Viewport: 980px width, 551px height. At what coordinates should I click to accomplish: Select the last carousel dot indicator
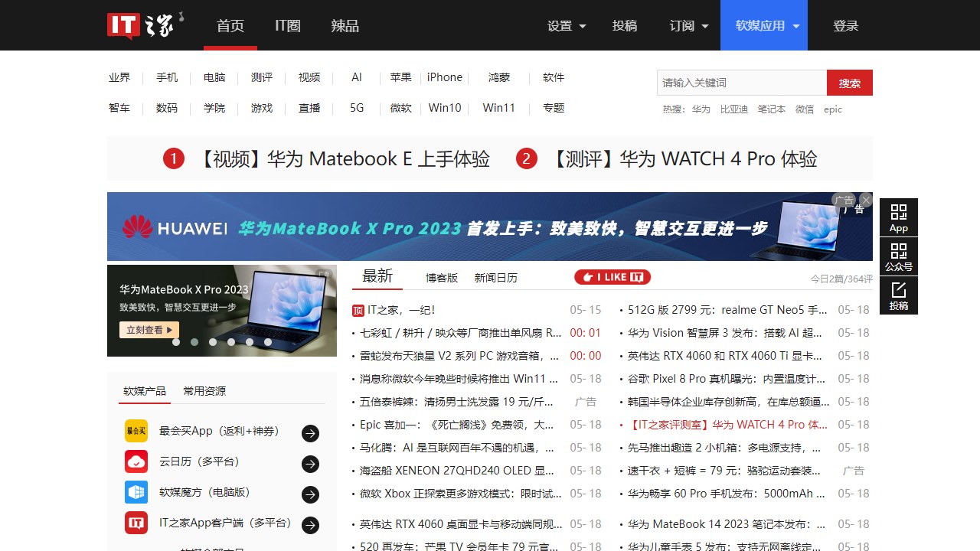pyautogui.click(x=268, y=342)
